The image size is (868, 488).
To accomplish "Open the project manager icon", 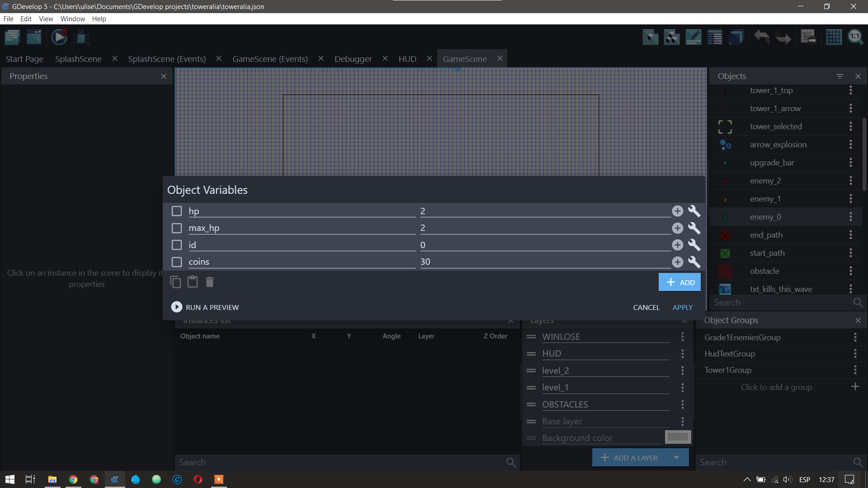I will pos(12,37).
